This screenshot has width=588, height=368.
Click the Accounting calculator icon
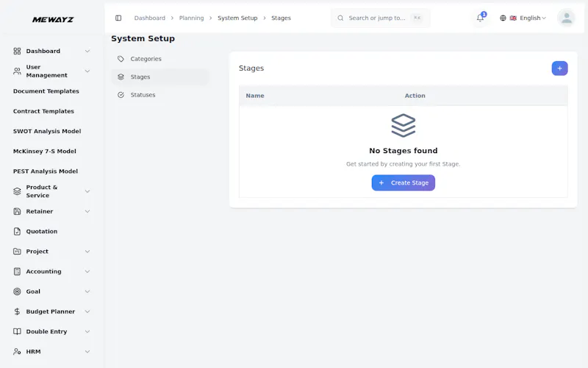tap(17, 272)
